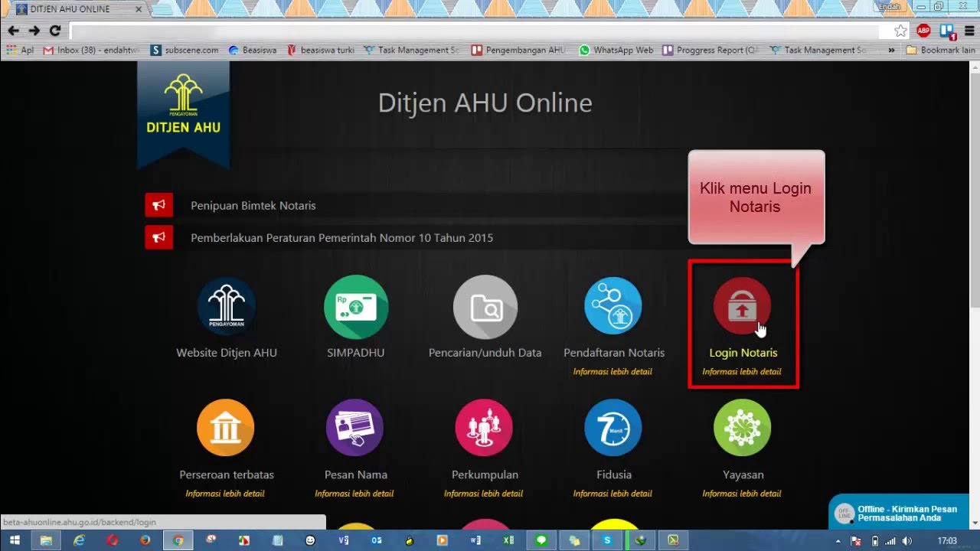The image size is (980, 551).
Task: Open the Proggress Report bookmark
Action: coord(710,50)
